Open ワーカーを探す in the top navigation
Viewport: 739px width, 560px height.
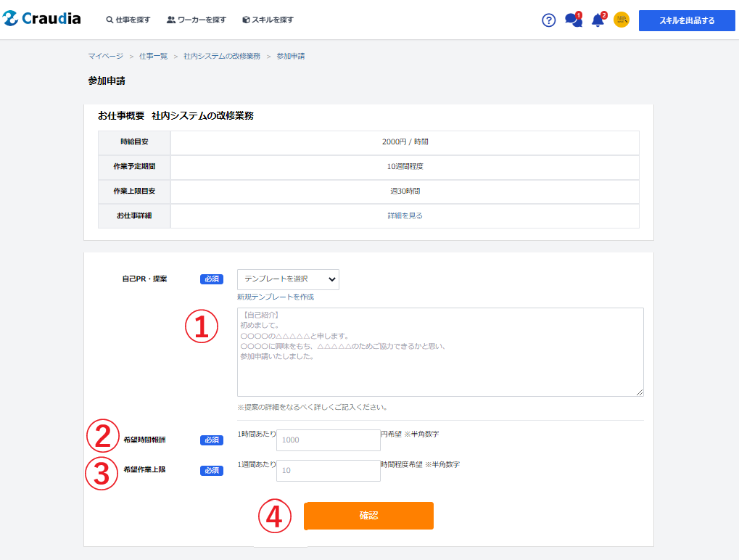pos(197,20)
